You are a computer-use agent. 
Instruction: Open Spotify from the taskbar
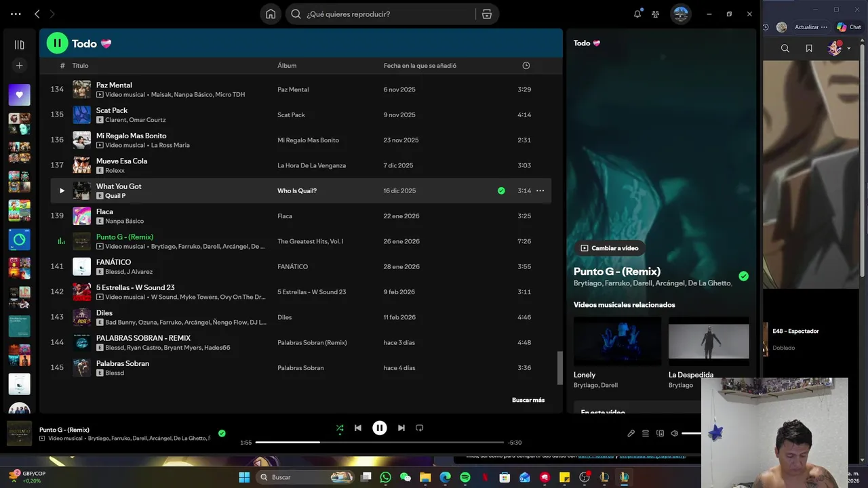pyautogui.click(x=465, y=477)
